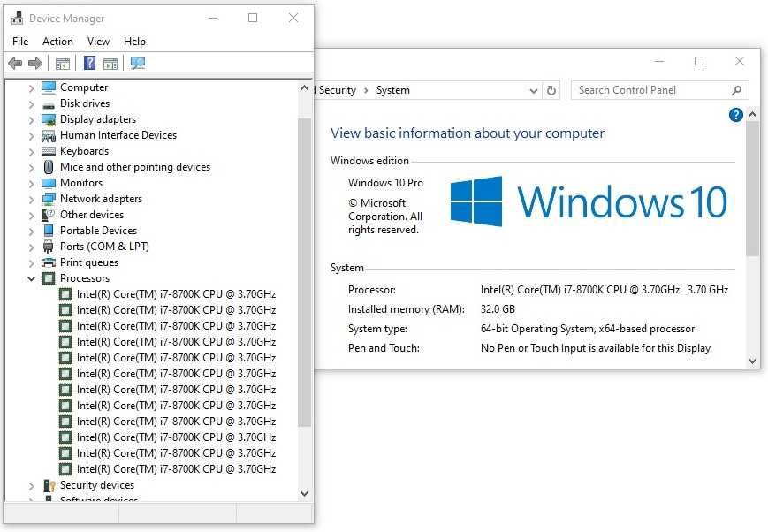Select the first Intel Core i7-8700K processor entry

click(176, 294)
